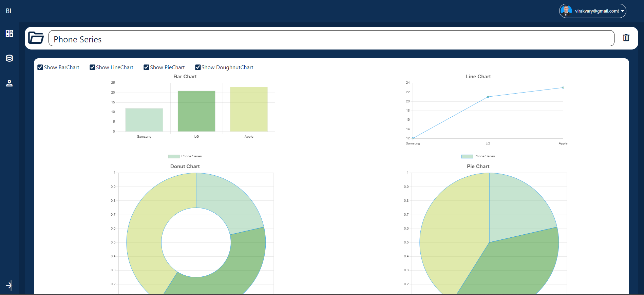644x295 pixels.
Task: Uncheck Show BarChart checkbox
Action: point(40,67)
